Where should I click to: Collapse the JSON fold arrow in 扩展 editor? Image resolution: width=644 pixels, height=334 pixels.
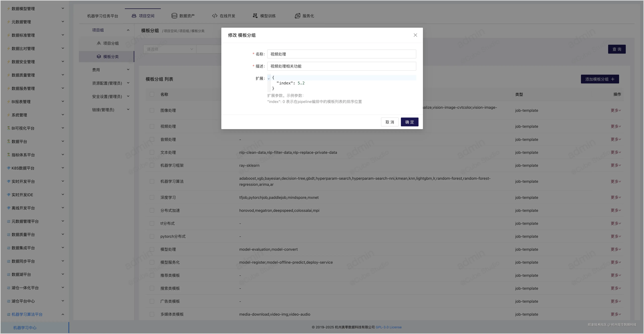(269, 79)
